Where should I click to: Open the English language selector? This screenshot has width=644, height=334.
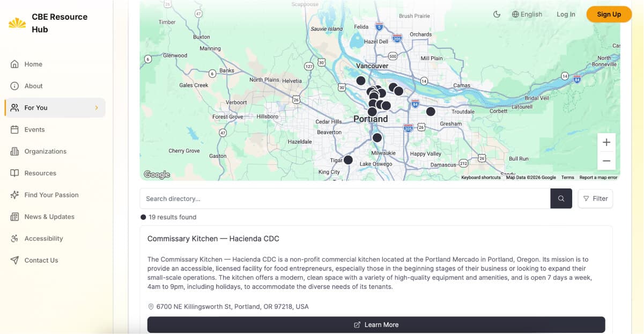click(527, 14)
